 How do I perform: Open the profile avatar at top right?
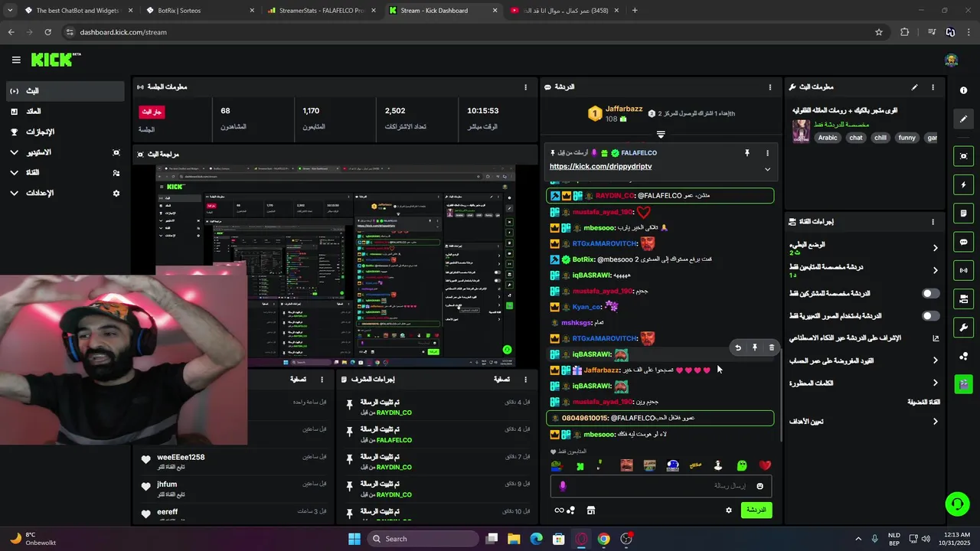tap(952, 60)
